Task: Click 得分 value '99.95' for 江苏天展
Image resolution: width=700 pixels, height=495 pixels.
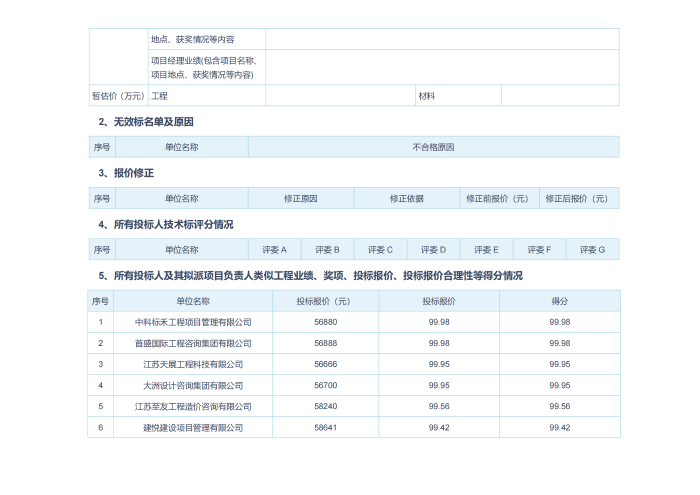Action: 560,364
